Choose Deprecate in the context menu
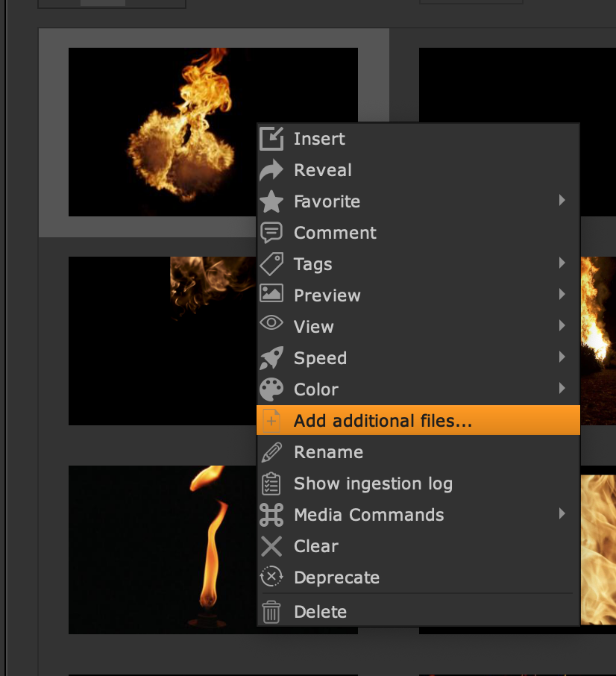616x676 pixels. [336, 578]
